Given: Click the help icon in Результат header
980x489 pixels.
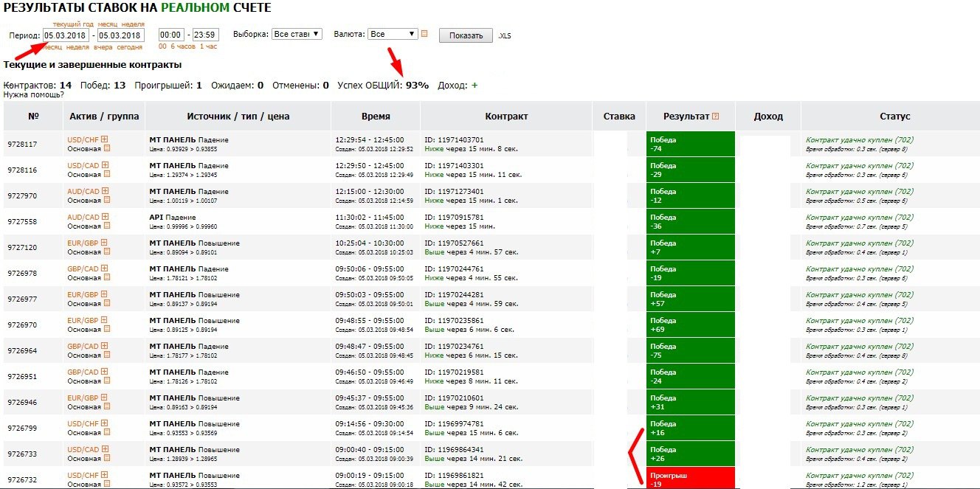Looking at the screenshot, I should (715, 117).
